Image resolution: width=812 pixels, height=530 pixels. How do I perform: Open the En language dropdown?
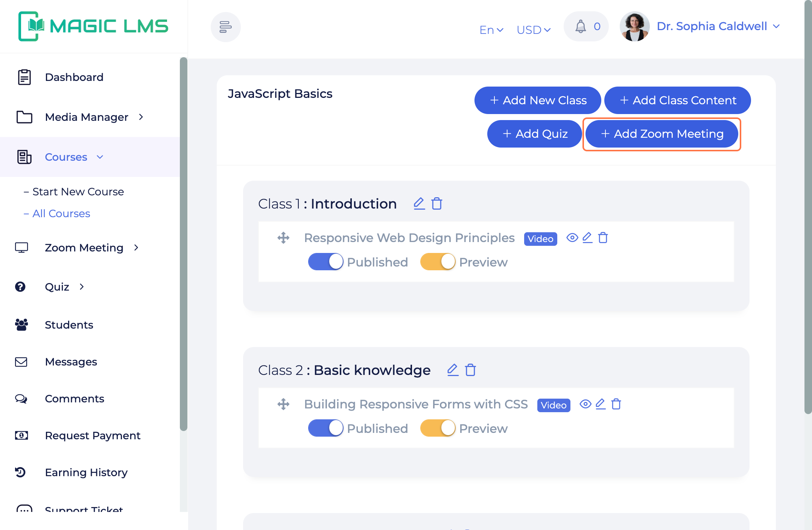click(x=491, y=30)
